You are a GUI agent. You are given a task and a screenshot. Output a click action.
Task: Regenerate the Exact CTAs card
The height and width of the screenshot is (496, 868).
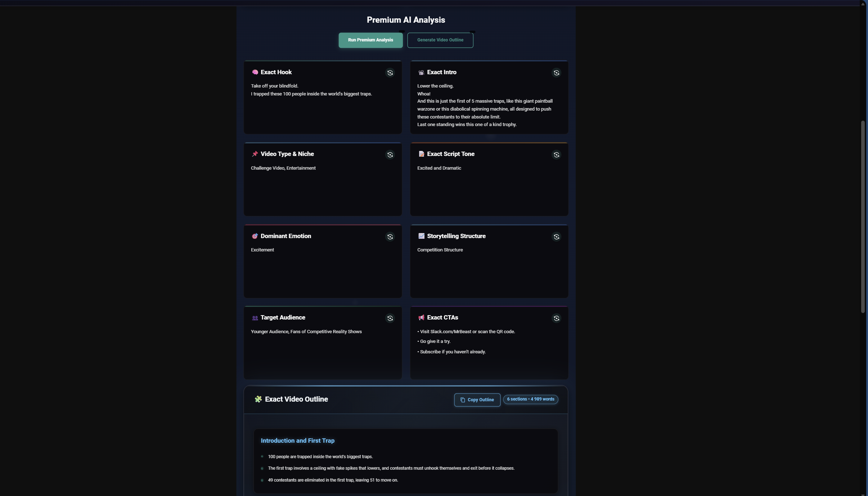557,318
